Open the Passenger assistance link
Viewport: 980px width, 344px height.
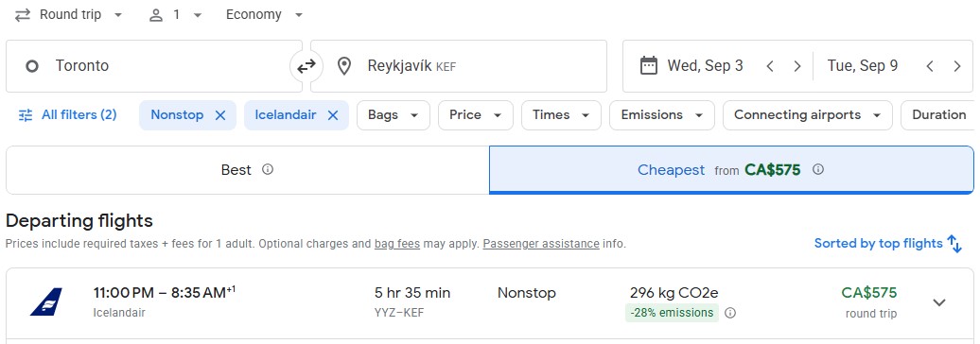pyautogui.click(x=541, y=244)
